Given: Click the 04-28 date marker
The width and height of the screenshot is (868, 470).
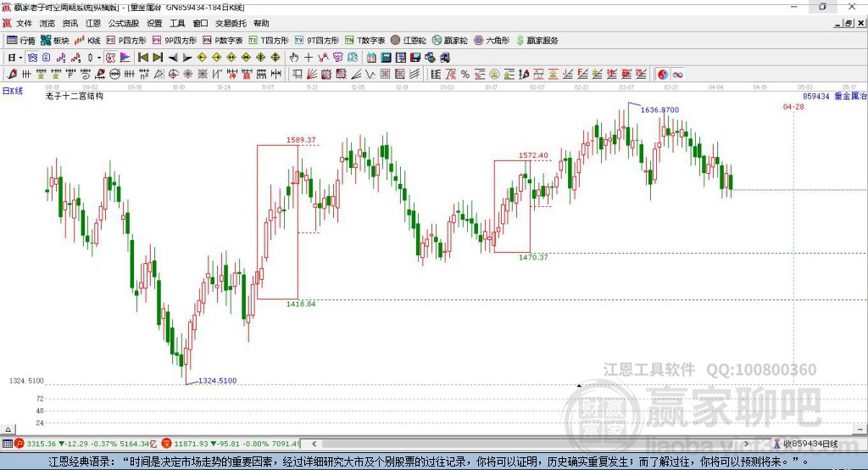Looking at the screenshot, I should 793,106.
